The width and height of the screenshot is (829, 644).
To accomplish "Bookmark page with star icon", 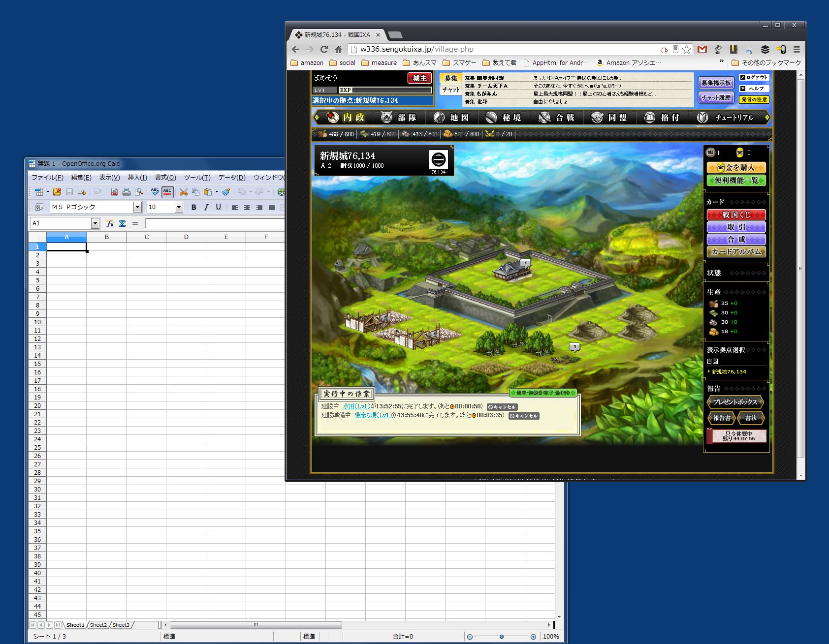I will pos(687,49).
